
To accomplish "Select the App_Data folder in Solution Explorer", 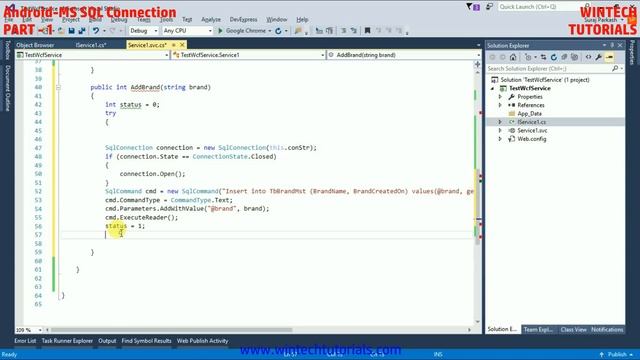I will pos(529,114).
